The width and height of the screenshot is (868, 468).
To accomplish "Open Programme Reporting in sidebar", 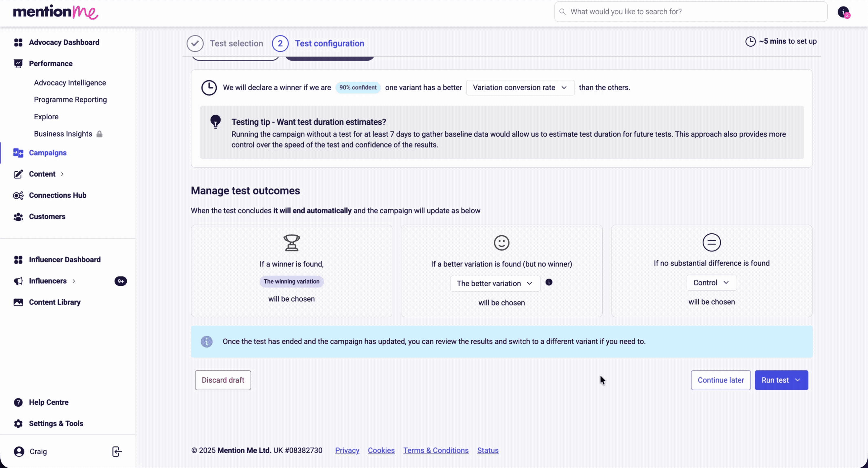I will tap(71, 100).
